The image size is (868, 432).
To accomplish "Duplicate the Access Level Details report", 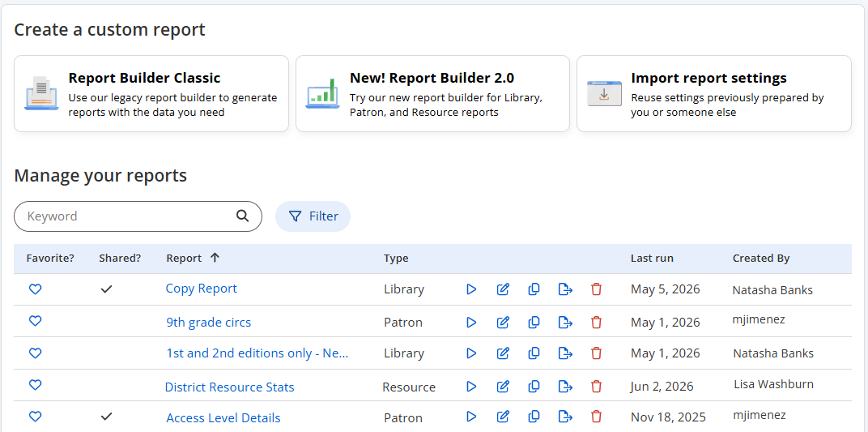I will tap(534, 417).
